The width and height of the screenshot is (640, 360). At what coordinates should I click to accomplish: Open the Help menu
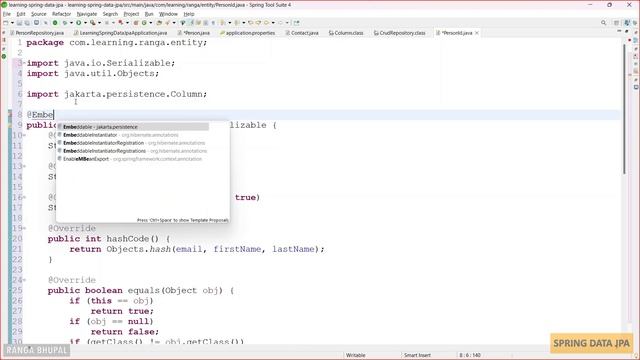pyautogui.click(x=189, y=14)
